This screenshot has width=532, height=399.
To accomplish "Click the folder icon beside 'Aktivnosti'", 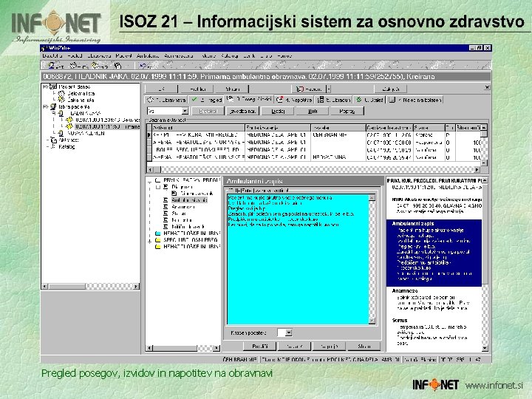I will coord(53,140).
